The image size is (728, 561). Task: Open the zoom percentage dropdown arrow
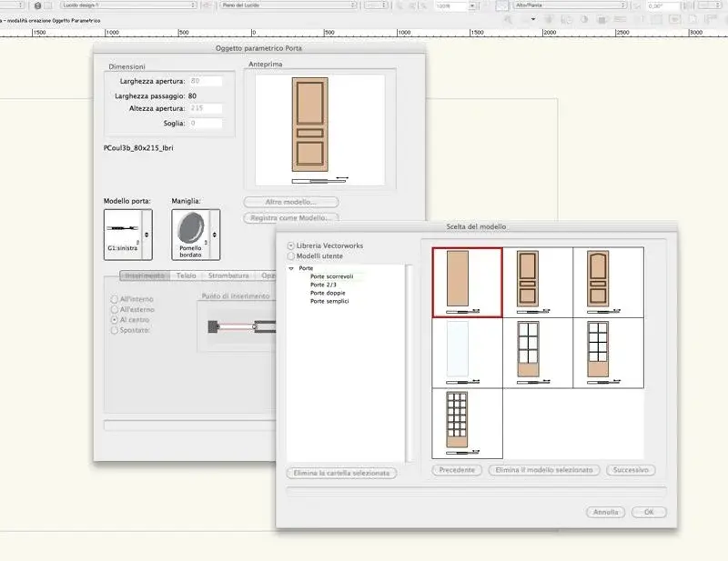click(471, 6)
